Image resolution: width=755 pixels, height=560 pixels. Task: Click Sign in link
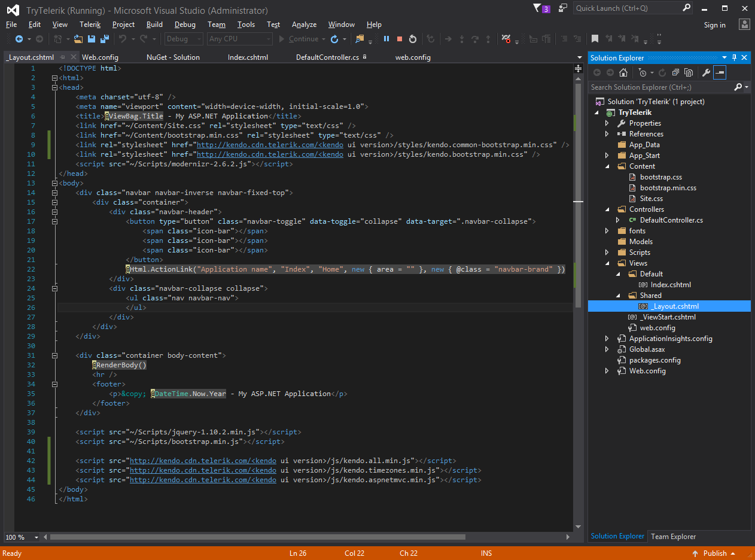coord(714,25)
